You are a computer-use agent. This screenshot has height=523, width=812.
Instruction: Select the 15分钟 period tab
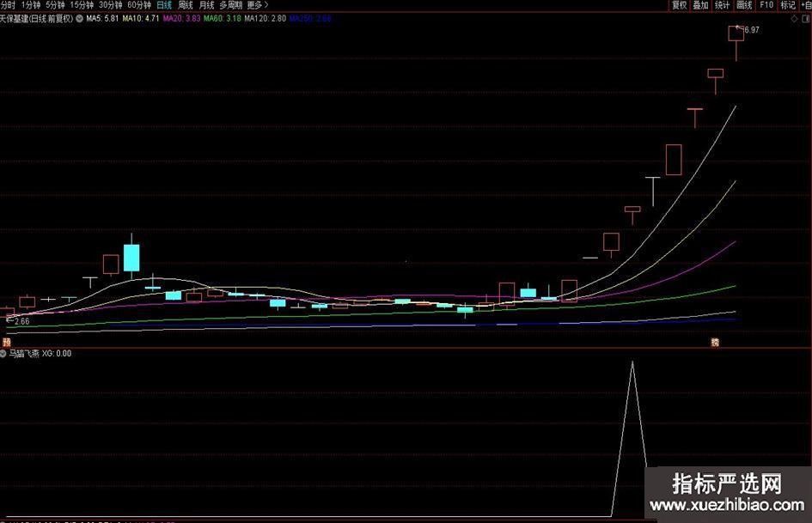pyautogui.click(x=82, y=5)
